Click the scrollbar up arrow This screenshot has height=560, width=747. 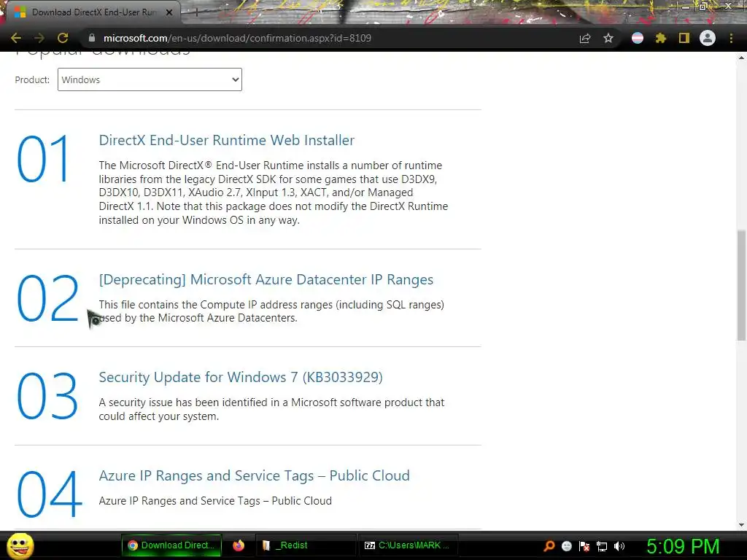741,58
